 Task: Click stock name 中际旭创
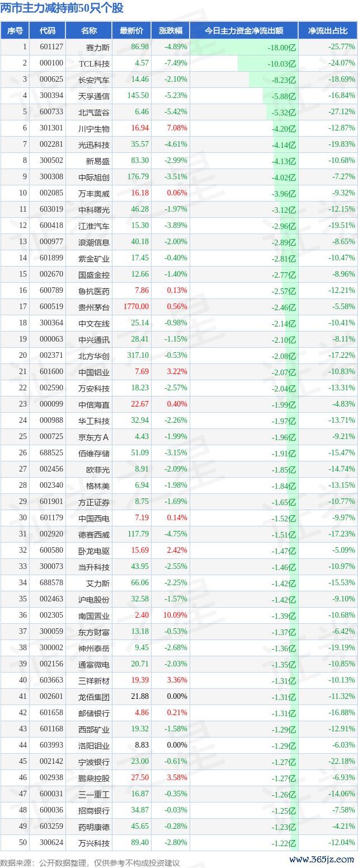point(94,177)
